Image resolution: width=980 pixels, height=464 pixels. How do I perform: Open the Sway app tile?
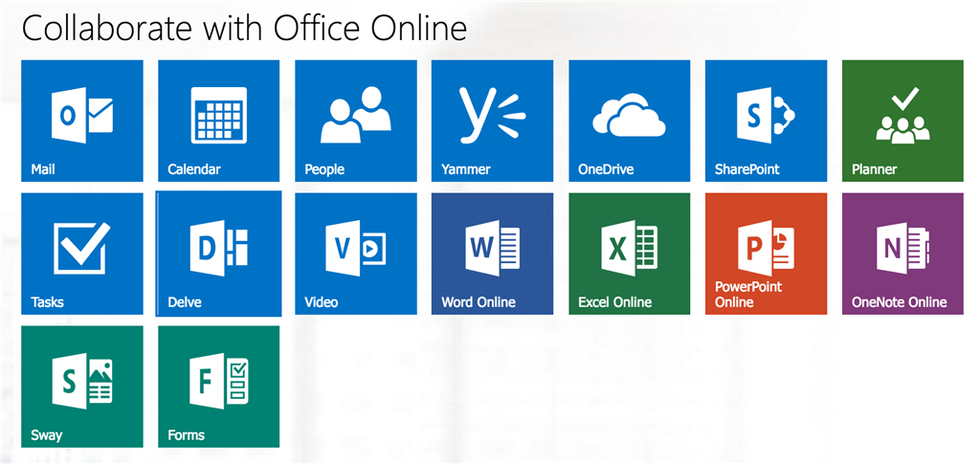(x=82, y=387)
